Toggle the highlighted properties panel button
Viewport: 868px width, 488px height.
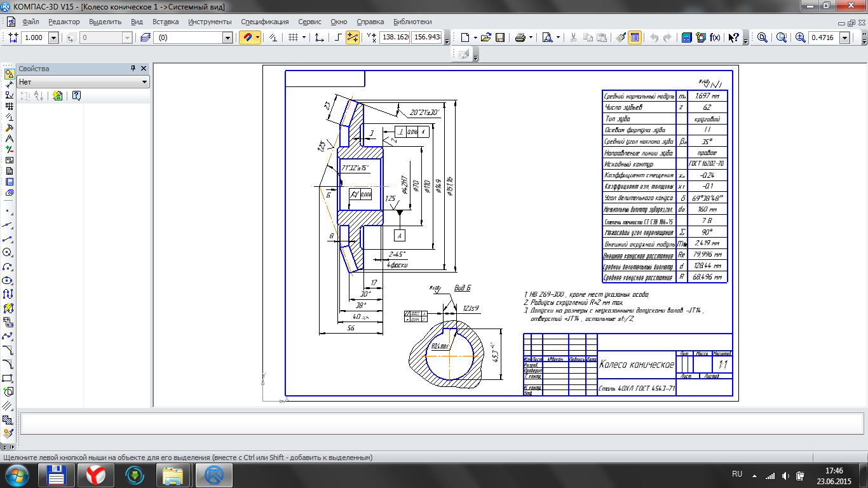click(634, 37)
